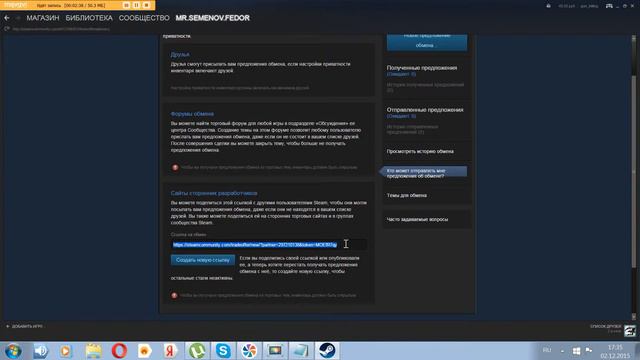640x360 pixels.
Task: Launch Yandex browser from the taskbar
Action: (x=171, y=351)
